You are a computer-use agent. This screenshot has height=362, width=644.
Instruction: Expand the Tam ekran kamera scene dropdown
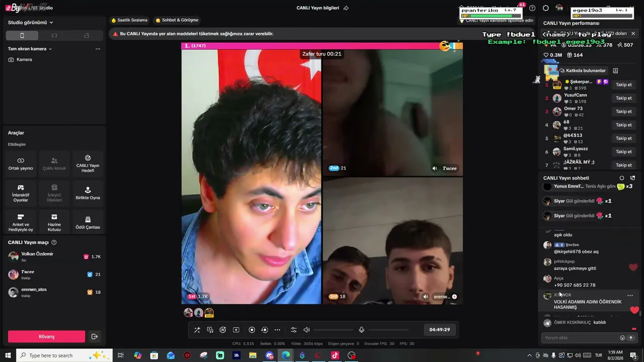[x=30, y=49]
